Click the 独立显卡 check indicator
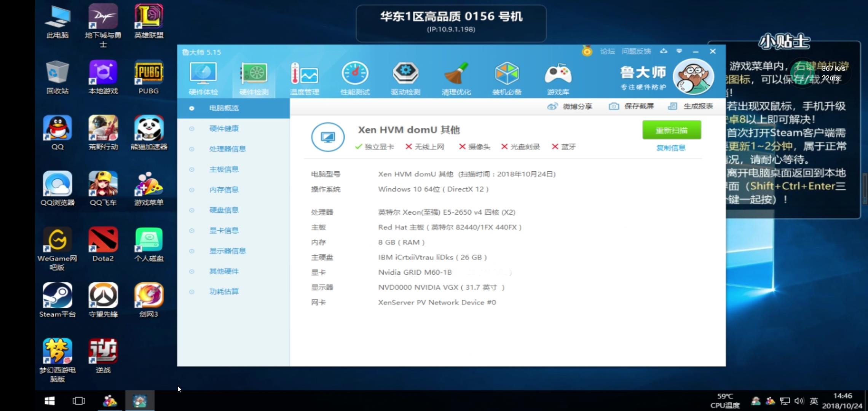The image size is (868, 411). click(x=374, y=147)
